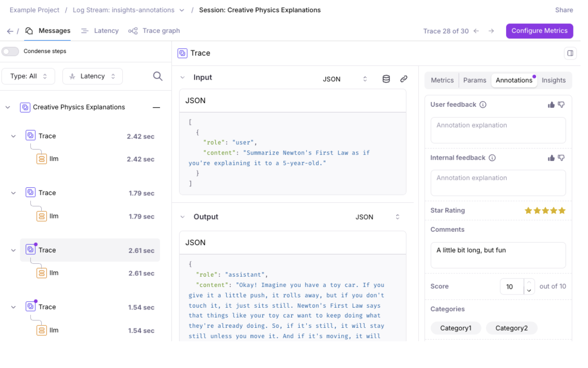Copy link icon in Input header
Viewport: 588px width, 368px height.
(404, 79)
